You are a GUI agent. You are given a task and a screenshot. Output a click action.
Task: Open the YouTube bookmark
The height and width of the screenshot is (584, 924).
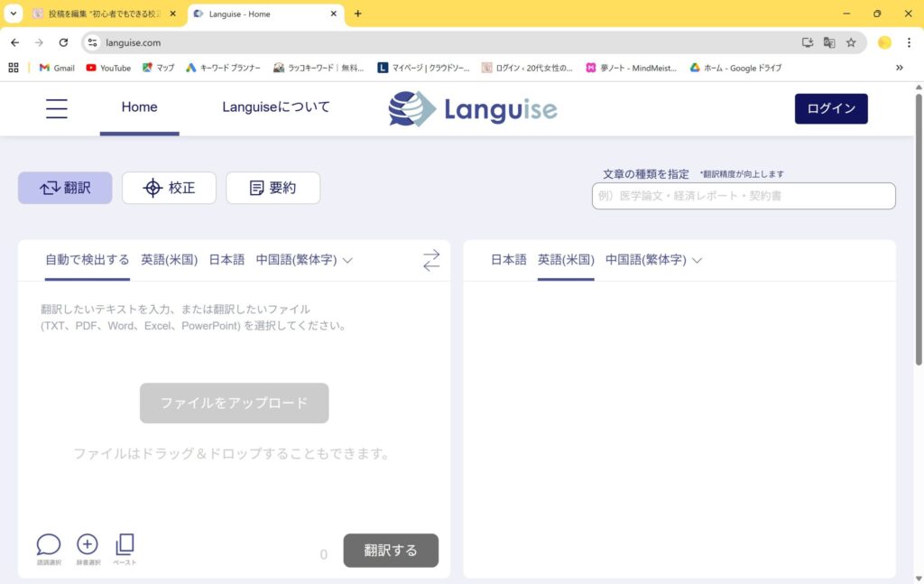click(108, 68)
